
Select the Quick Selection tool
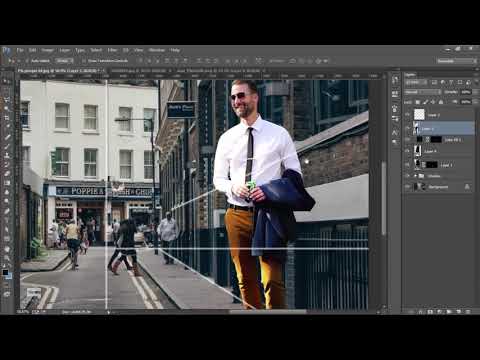[6, 109]
